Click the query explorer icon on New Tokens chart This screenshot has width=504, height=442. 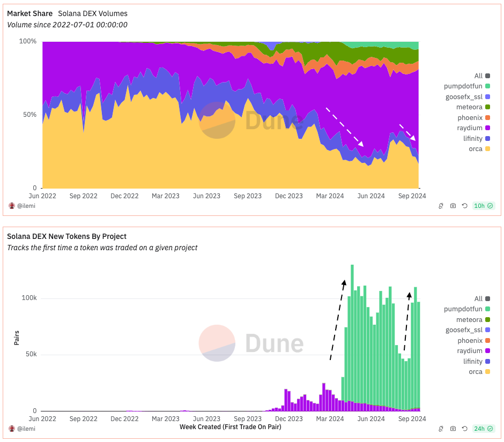coord(441,429)
